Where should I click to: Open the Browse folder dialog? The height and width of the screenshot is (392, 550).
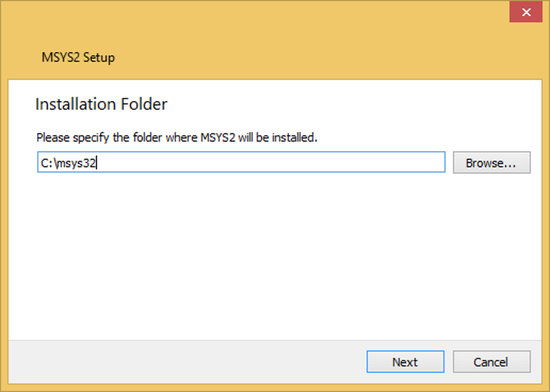[491, 163]
